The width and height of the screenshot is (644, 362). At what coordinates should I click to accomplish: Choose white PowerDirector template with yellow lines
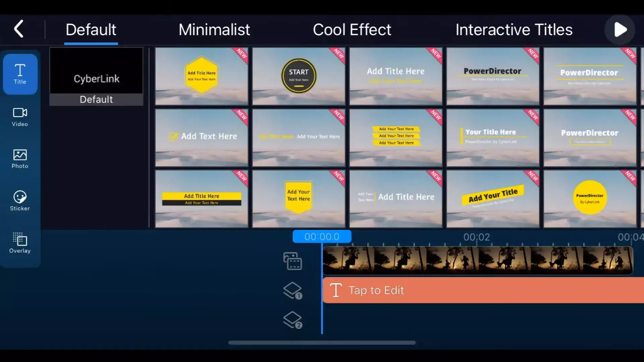(x=590, y=76)
